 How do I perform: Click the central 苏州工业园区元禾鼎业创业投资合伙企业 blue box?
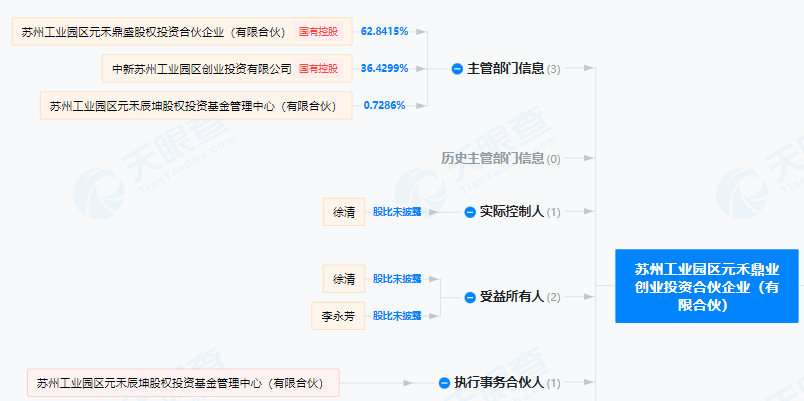point(707,287)
